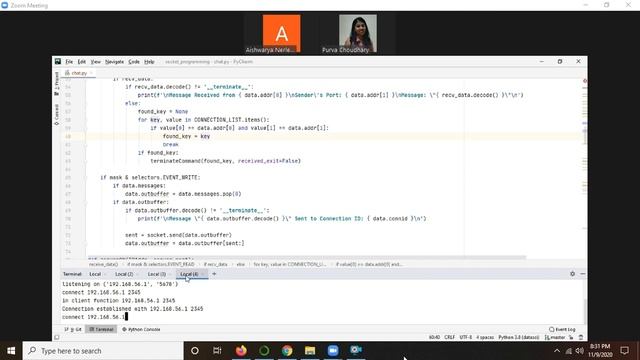Open Task View from the taskbar
This screenshot has width=640, height=360.
(217, 351)
